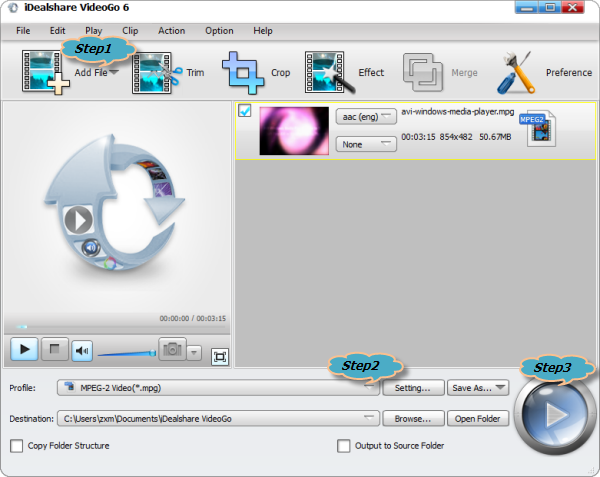The image size is (600, 477).
Task: Open Preference tools icon
Action: [x=516, y=73]
